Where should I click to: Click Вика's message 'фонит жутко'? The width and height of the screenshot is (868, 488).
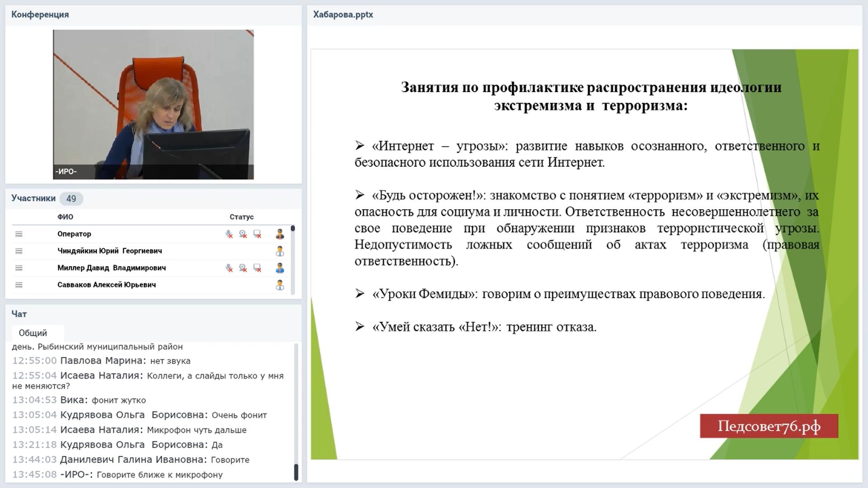tap(79, 400)
